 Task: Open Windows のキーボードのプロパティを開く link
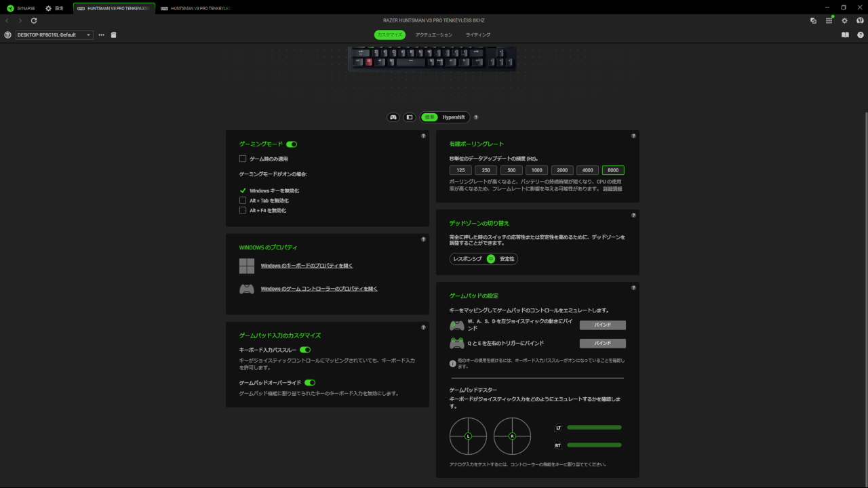(x=307, y=266)
